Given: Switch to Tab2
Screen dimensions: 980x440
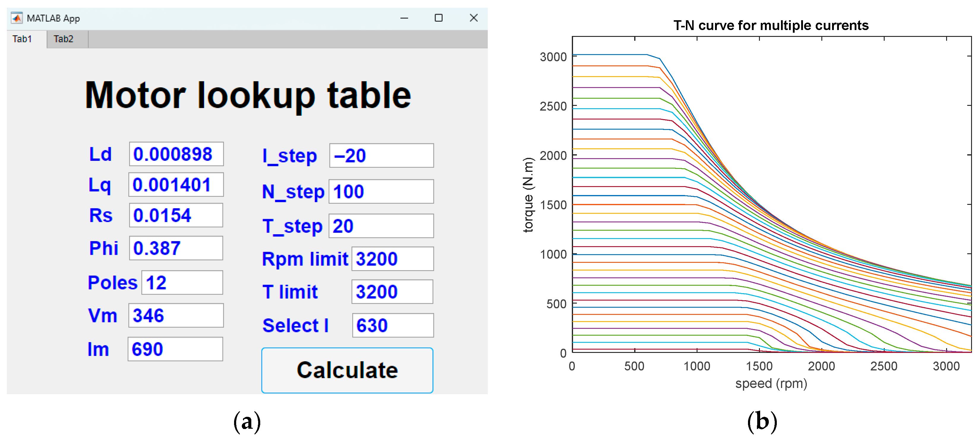Looking at the screenshot, I should (x=64, y=39).
